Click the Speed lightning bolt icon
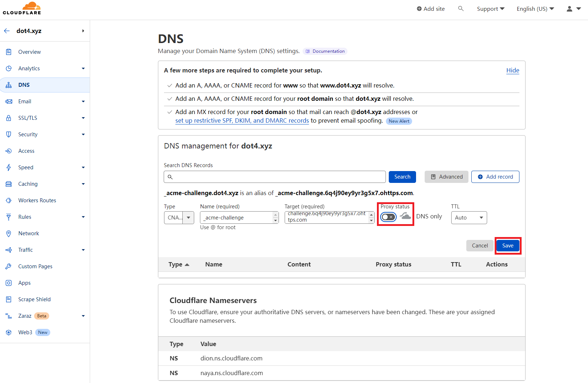588x383 pixels. (x=9, y=167)
